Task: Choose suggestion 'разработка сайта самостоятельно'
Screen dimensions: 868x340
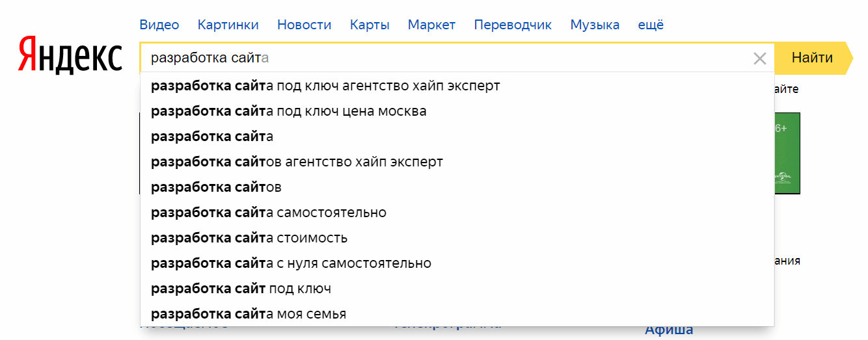Action: [268, 213]
